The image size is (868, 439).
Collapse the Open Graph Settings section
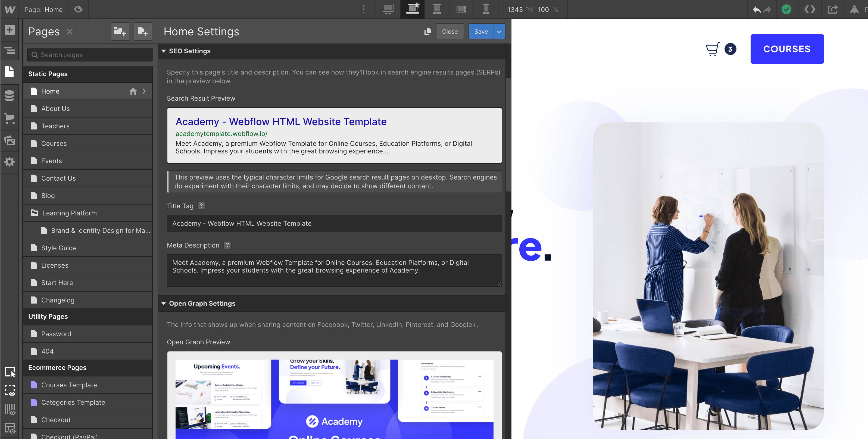click(x=164, y=303)
